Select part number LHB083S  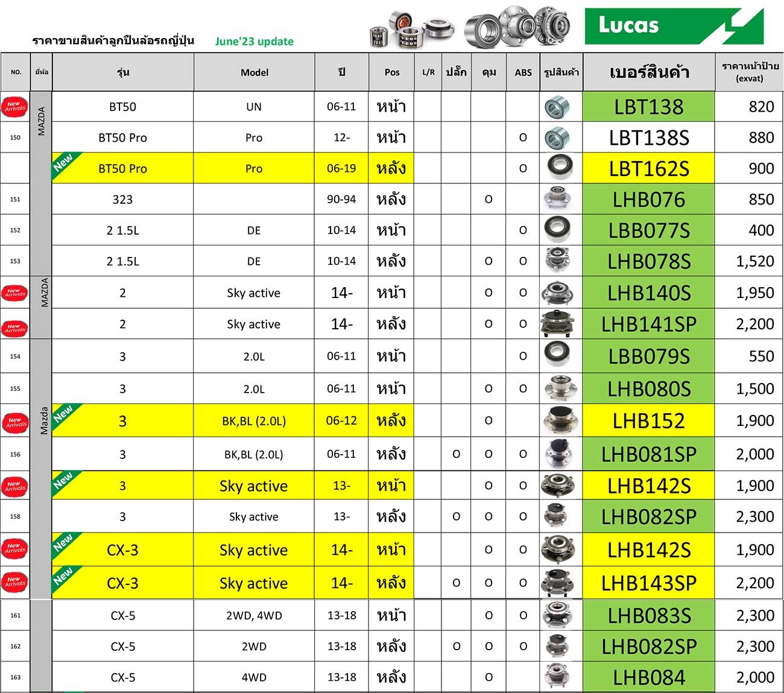pyautogui.click(x=649, y=616)
